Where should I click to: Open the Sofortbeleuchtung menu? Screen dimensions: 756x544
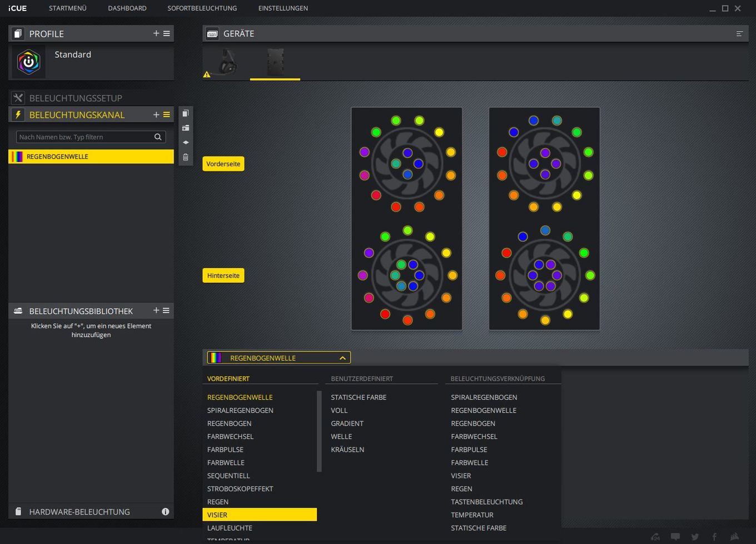coord(202,8)
